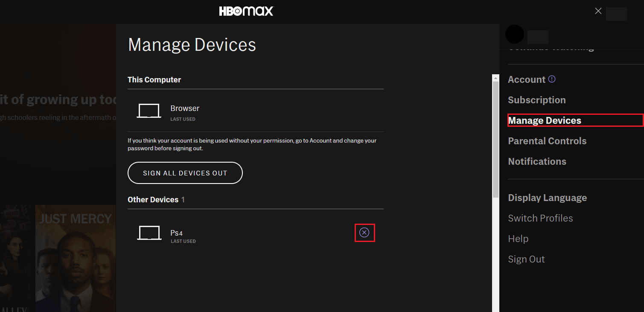Open Parental Controls
644x312 pixels.
(x=548, y=141)
